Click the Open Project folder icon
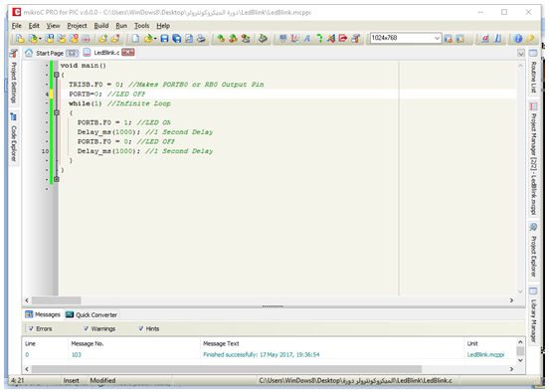Screen dimensions: 550x392 click(x=33, y=38)
